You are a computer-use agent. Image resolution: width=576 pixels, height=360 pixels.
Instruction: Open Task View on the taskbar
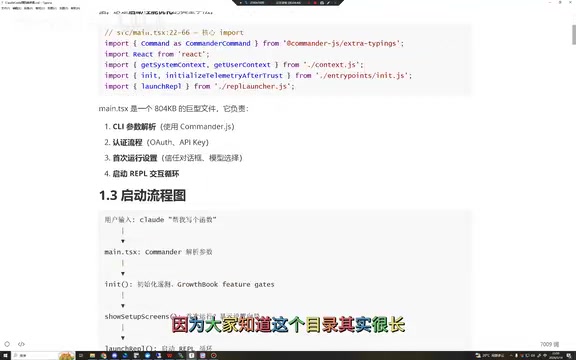pos(81,356)
